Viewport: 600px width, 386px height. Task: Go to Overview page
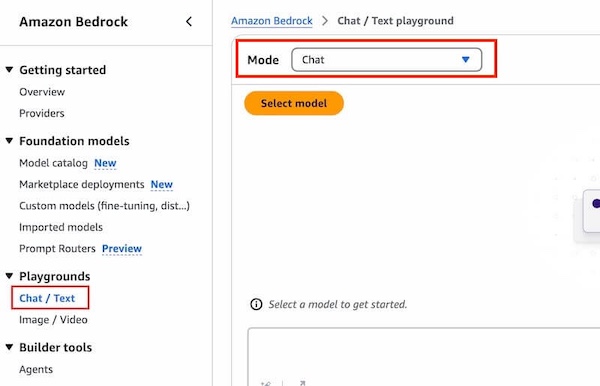[x=42, y=92]
